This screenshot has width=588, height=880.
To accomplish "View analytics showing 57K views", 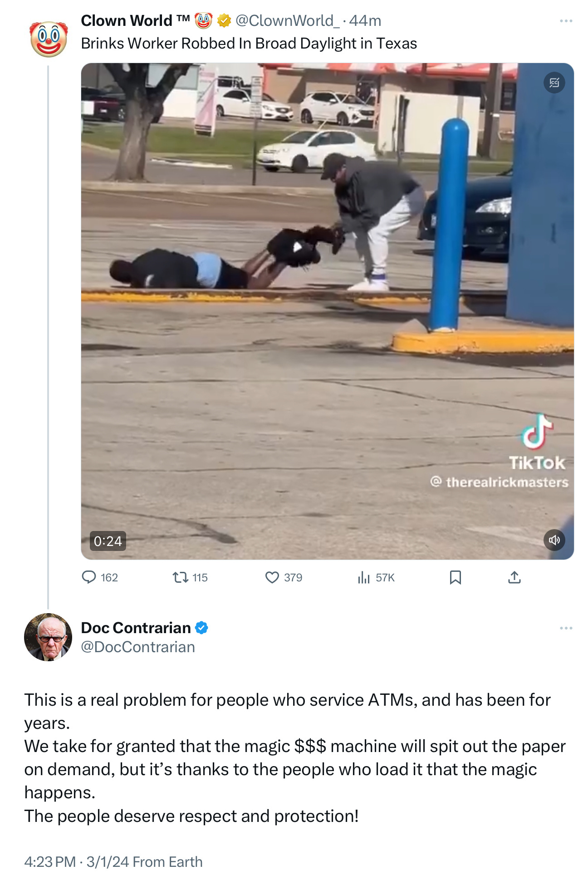I will tap(376, 577).
